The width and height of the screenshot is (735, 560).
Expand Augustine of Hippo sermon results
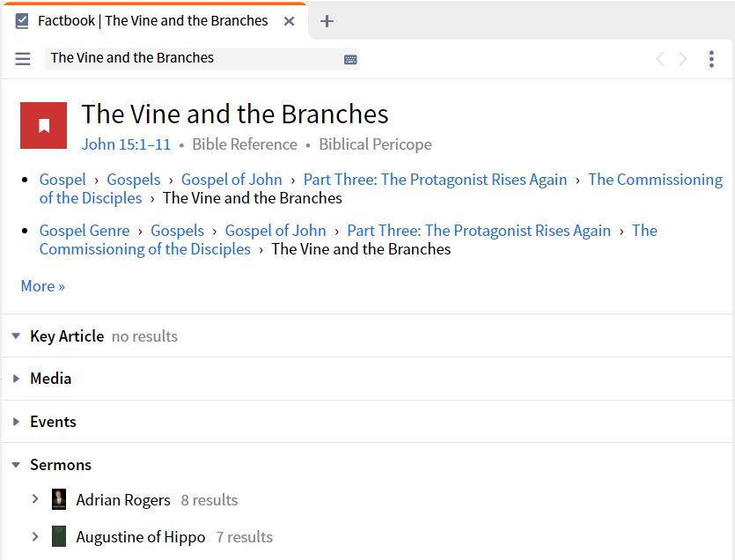(x=35, y=536)
